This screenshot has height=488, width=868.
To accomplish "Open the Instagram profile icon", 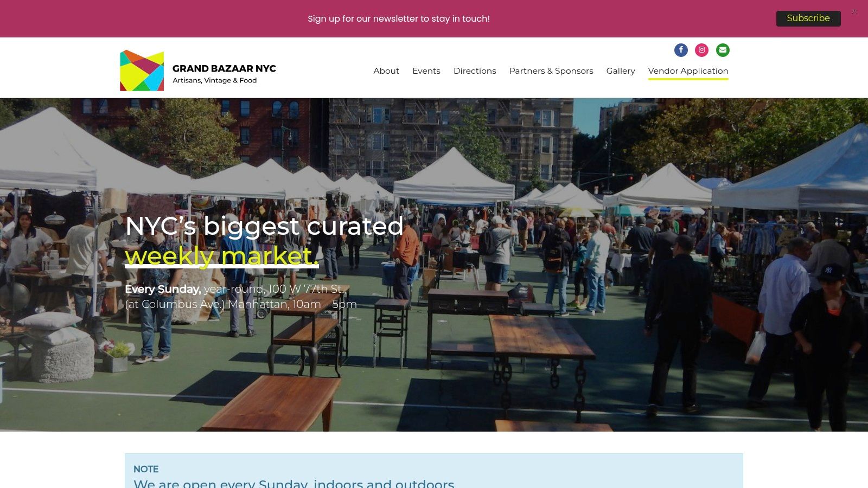I will [x=701, y=50].
